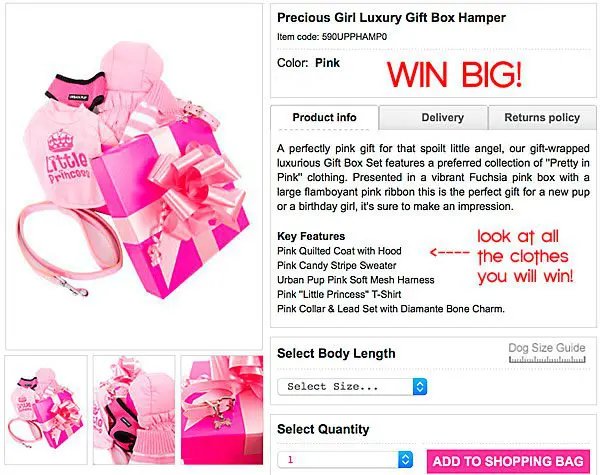Click the WIN BIG! red text

point(454,74)
